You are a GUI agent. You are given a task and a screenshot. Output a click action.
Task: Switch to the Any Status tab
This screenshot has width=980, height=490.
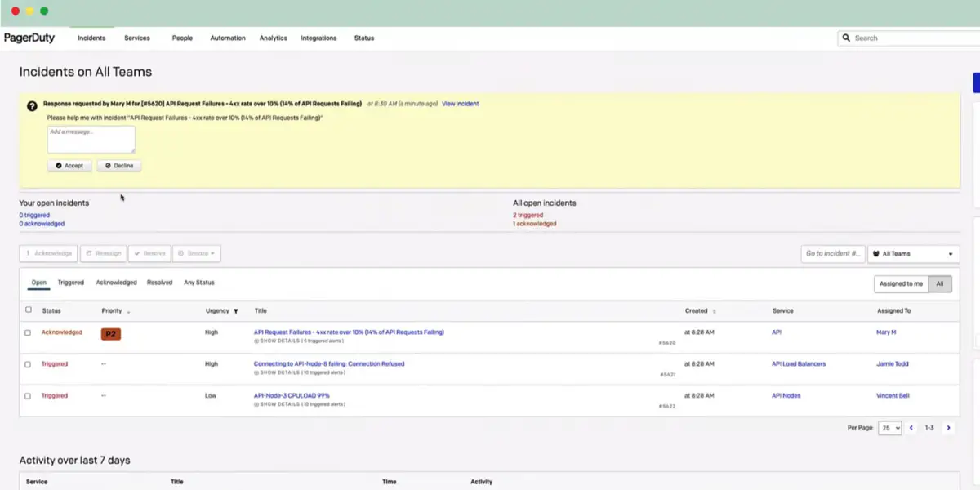point(199,283)
